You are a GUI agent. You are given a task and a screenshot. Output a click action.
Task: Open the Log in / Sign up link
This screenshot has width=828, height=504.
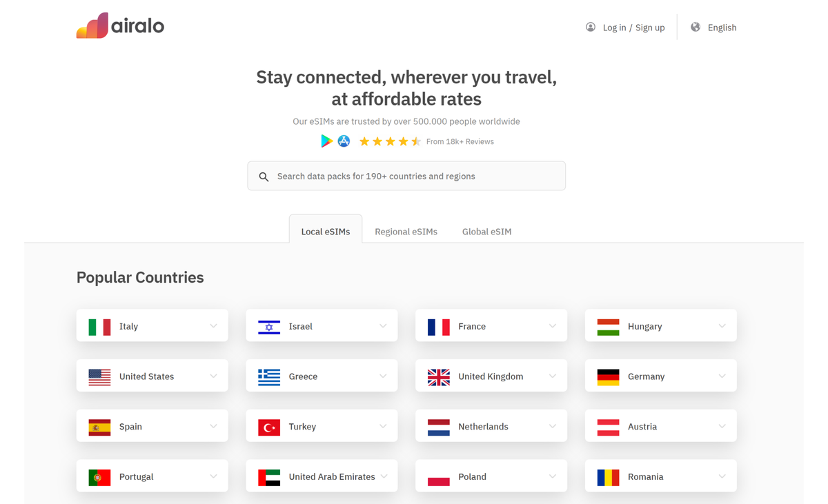point(633,28)
